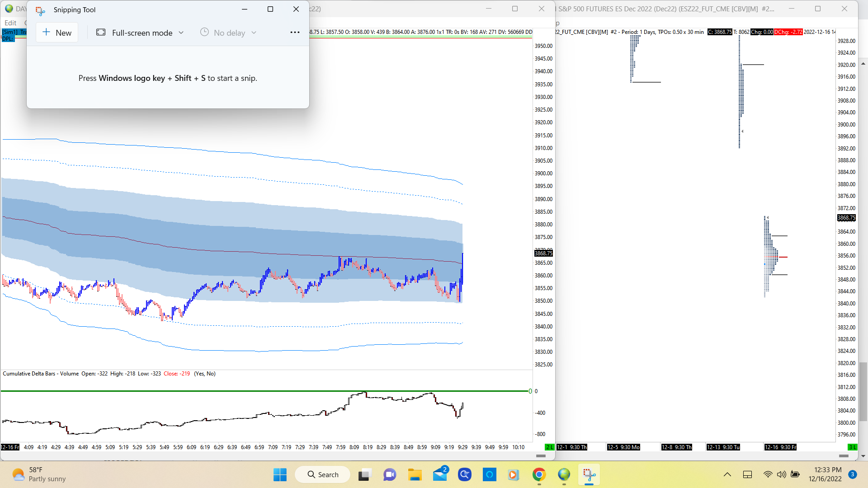Open File Explorer from the taskbar
Viewport: 868px width, 488px height.
pyautogui.click(x=415, y=474)
